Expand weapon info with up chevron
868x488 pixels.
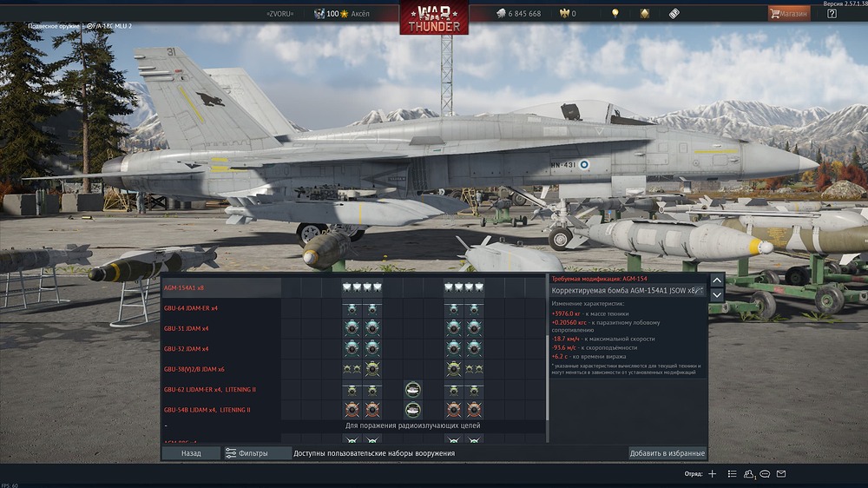pos(716,280)
